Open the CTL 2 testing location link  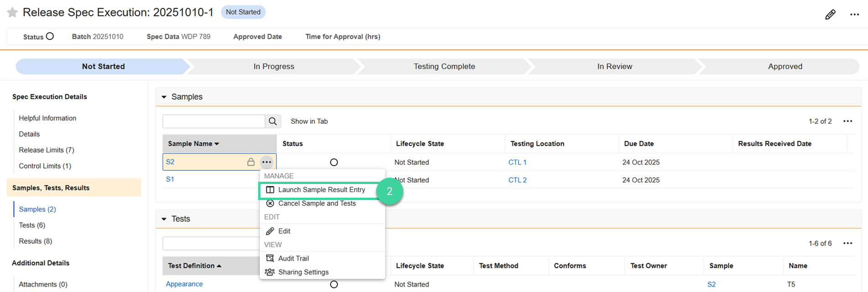click(517, 180)
